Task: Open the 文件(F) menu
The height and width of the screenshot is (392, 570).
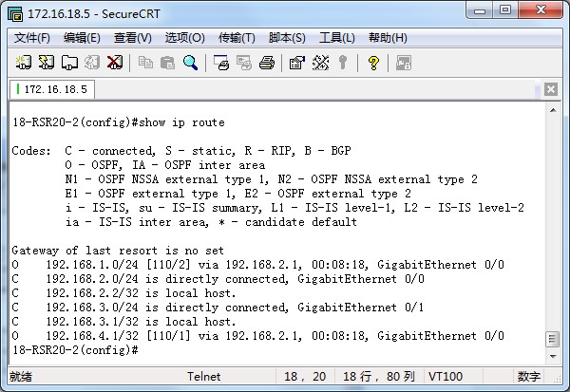Action: point(32,38)
